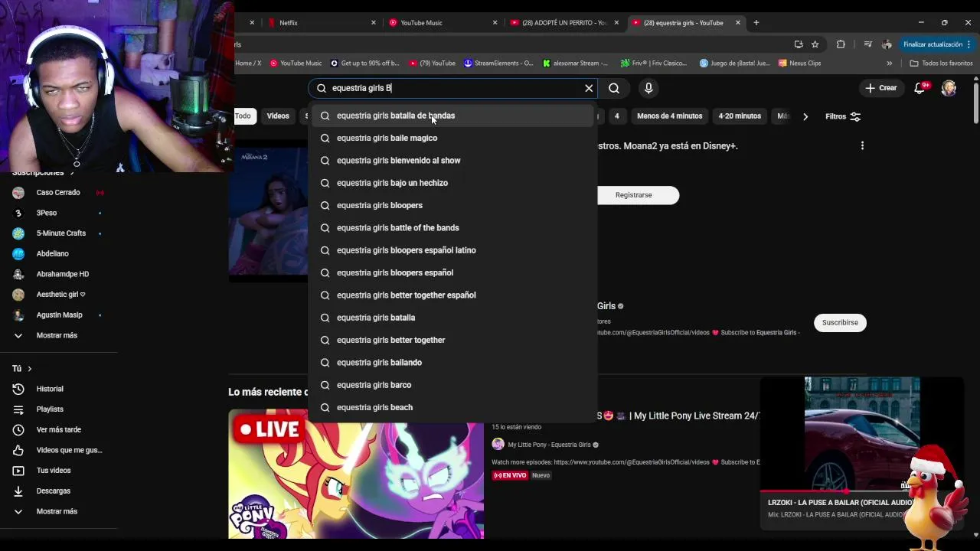Choose suggestion equestria girls barco
The height and width of the screenshot is (551, 980).
pyautogui.click(x=452, y=385)
